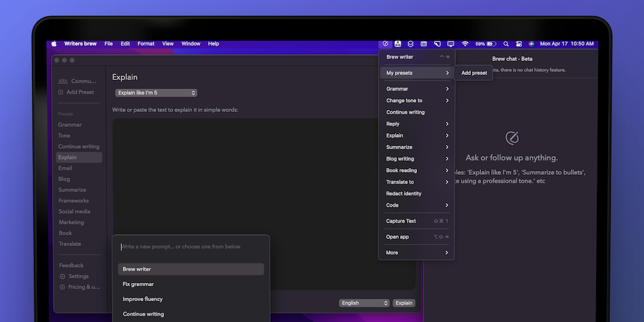
Task: Open the Help menu
Action: tap(214, 43)
